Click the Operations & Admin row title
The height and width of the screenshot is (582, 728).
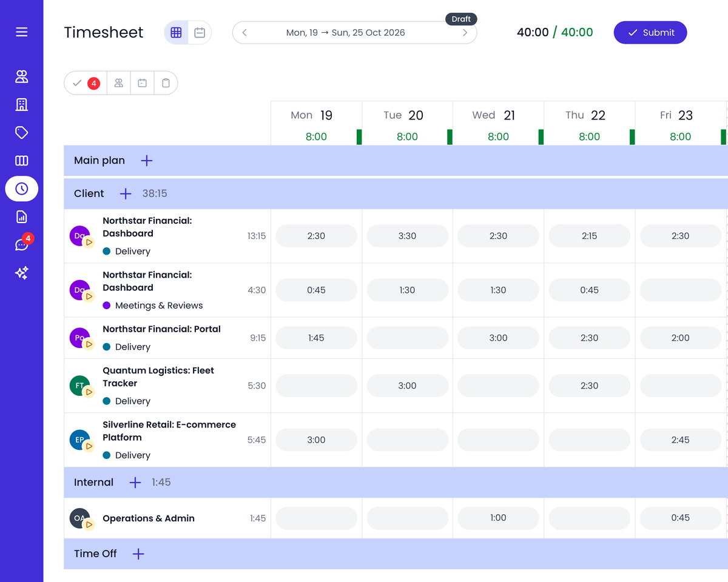[149, 518]
